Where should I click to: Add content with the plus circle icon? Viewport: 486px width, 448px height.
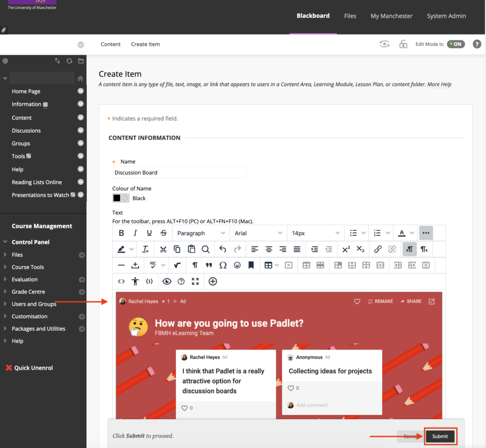(213, 281)
